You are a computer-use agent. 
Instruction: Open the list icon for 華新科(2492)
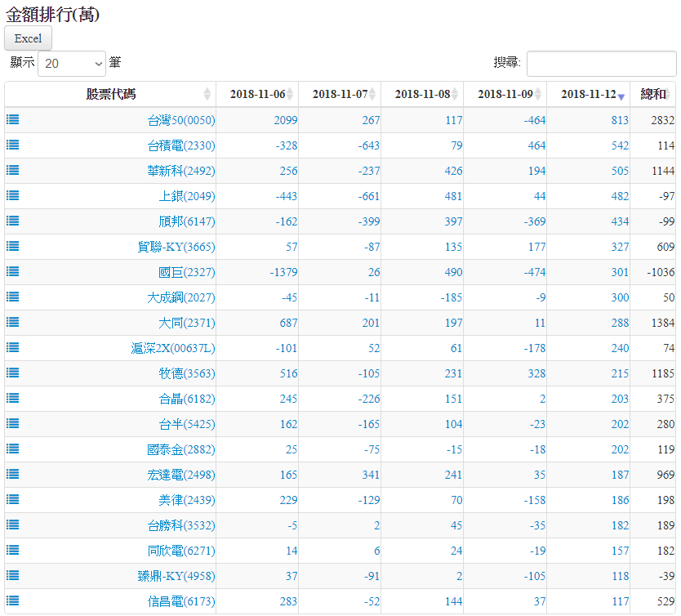[13, 170]
